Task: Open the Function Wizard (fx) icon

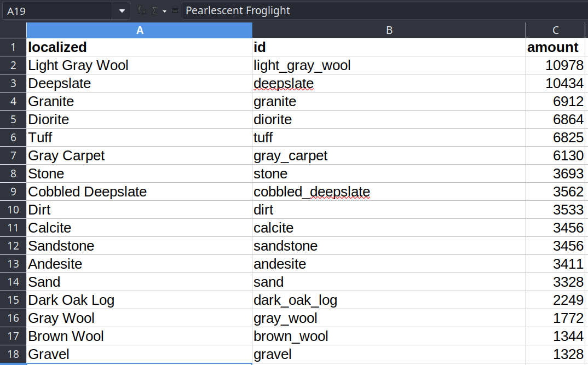Action: point(142,10)
